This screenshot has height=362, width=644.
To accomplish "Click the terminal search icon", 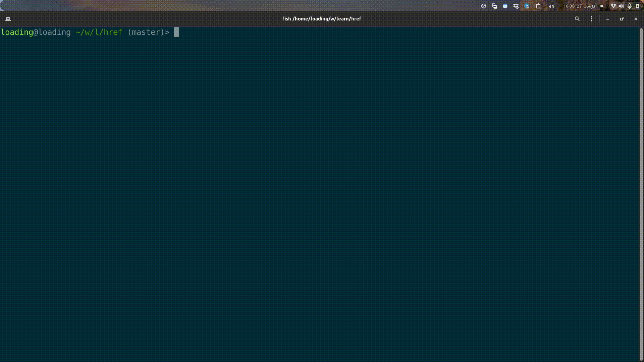I will [577, 19].
